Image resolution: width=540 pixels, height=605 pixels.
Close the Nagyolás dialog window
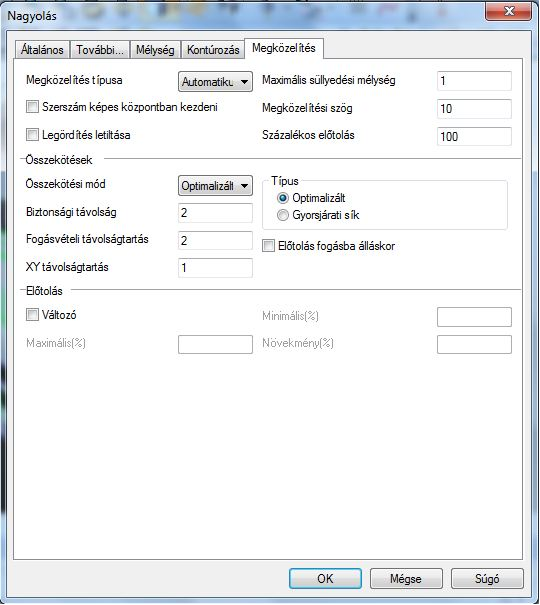coord(508,11)
